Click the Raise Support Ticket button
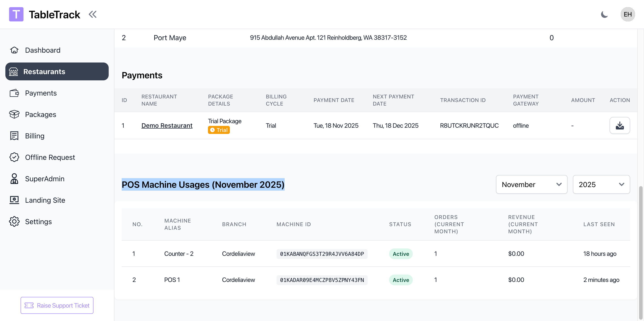This screenshot has width=644, height=321. click(57, 305)
